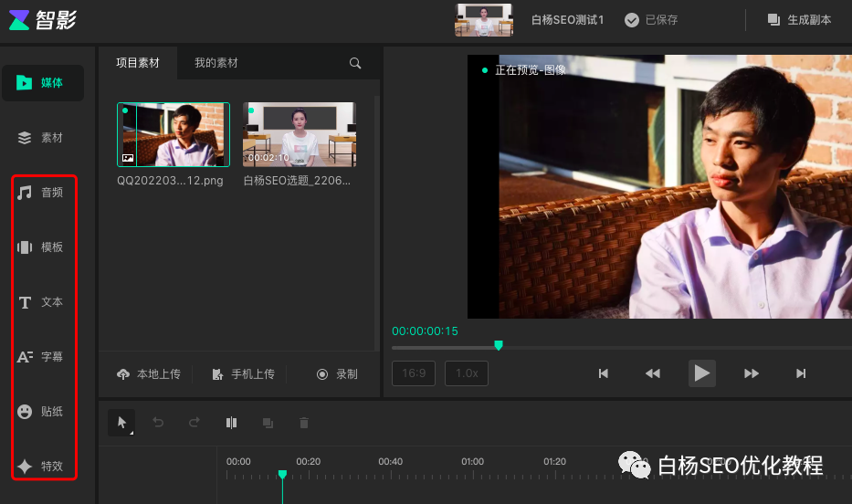Click the 生成副本 generate copy button
The width and height of the screenshot is (852, 504).
(x=799, y=20)
